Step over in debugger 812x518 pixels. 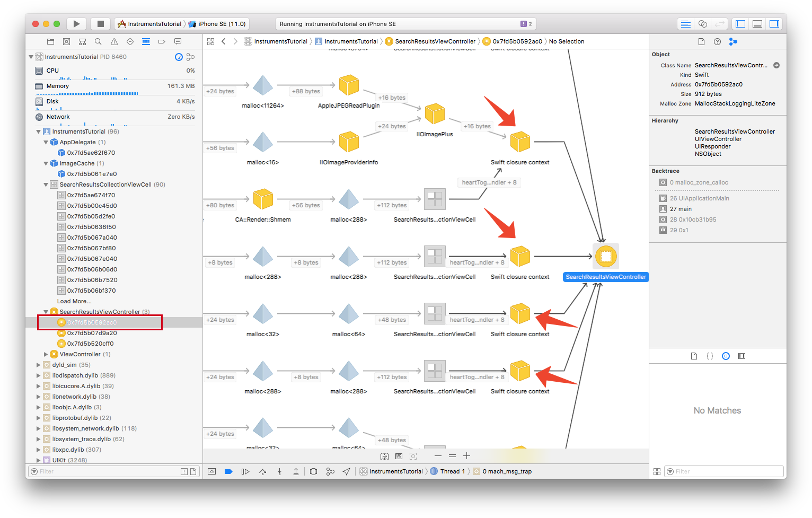pyautogui.click(x=262, y=471)
